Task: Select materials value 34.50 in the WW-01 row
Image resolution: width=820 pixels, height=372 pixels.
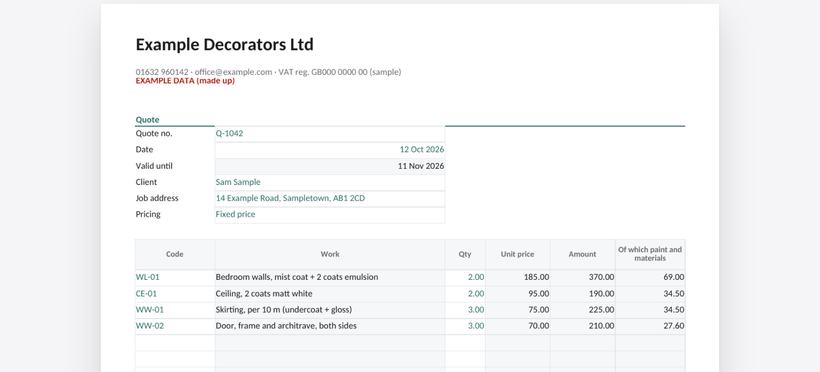Action: click(650, 310)
